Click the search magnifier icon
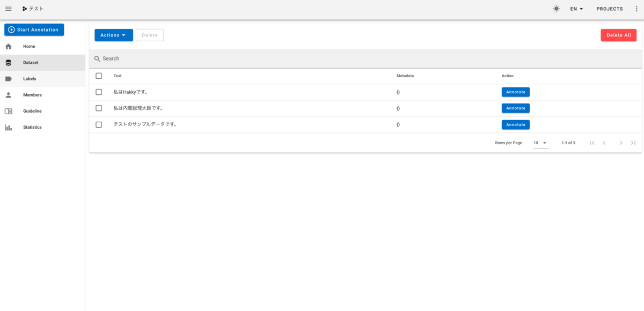 [97, 58]
